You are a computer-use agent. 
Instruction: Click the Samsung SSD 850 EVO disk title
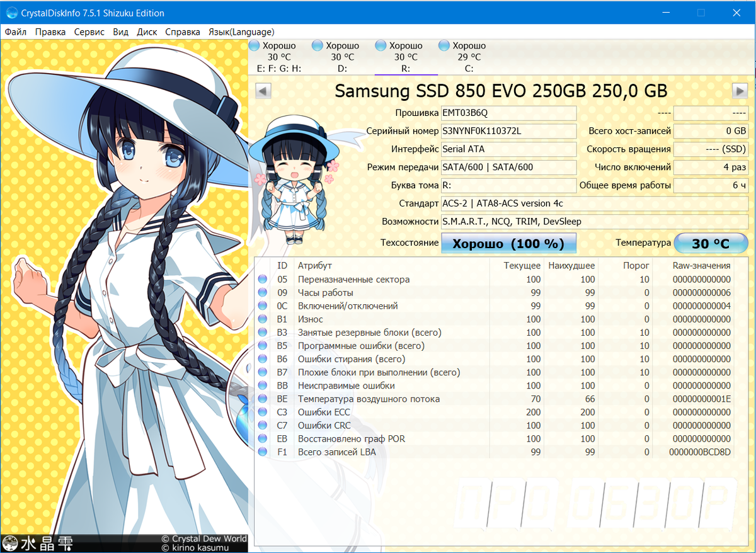(501, 91)
